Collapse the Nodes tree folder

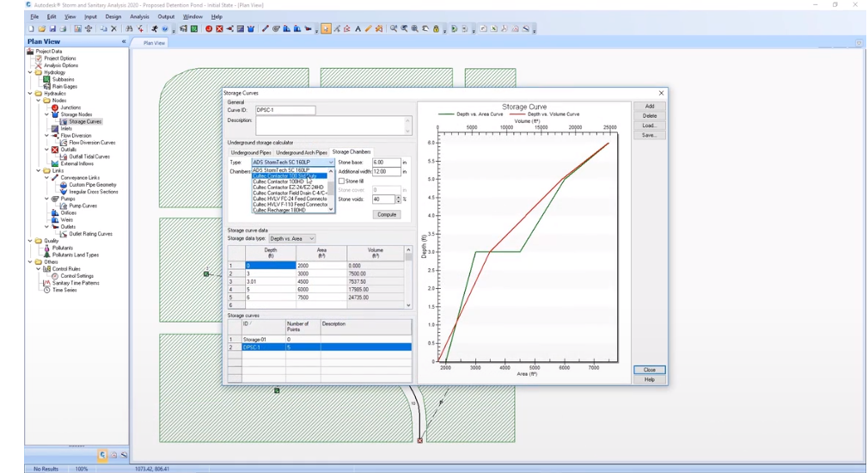click(x=38, y=101)
